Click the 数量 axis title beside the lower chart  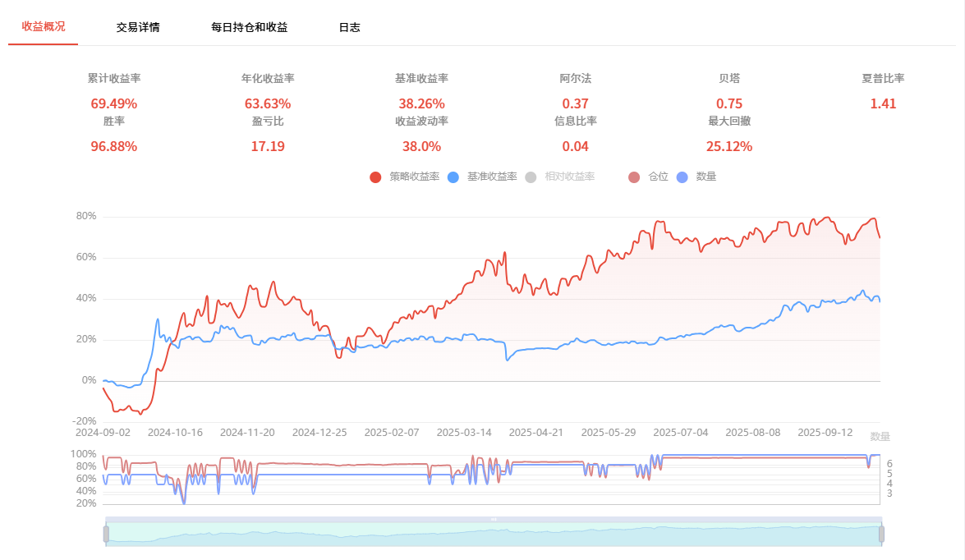(x=880, y=436)
